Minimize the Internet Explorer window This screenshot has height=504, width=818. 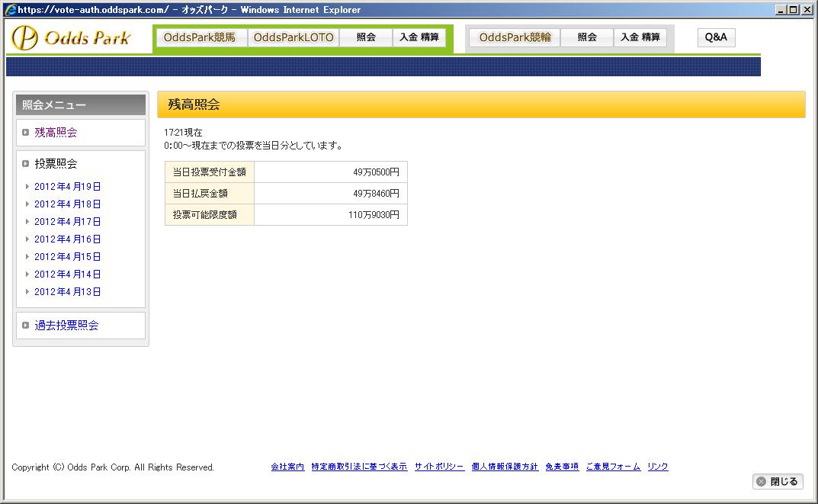[781, 9]
